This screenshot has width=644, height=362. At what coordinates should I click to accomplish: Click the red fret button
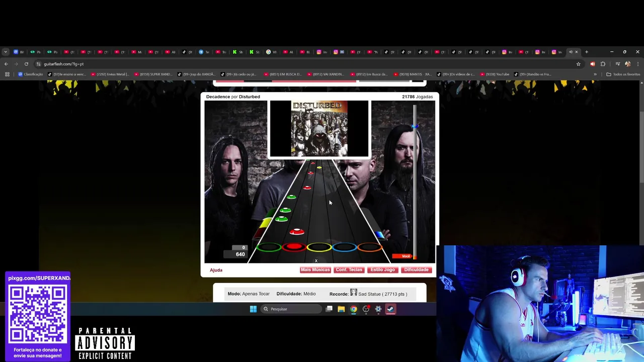pos(294,247)
